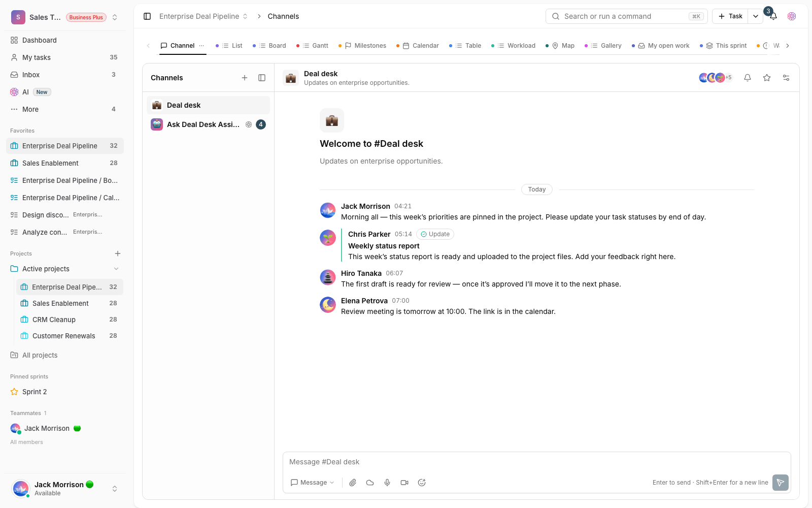Screen dimensions: 812x508
Task: Click the Message #Deal desk input
Action: click(536, 462)
